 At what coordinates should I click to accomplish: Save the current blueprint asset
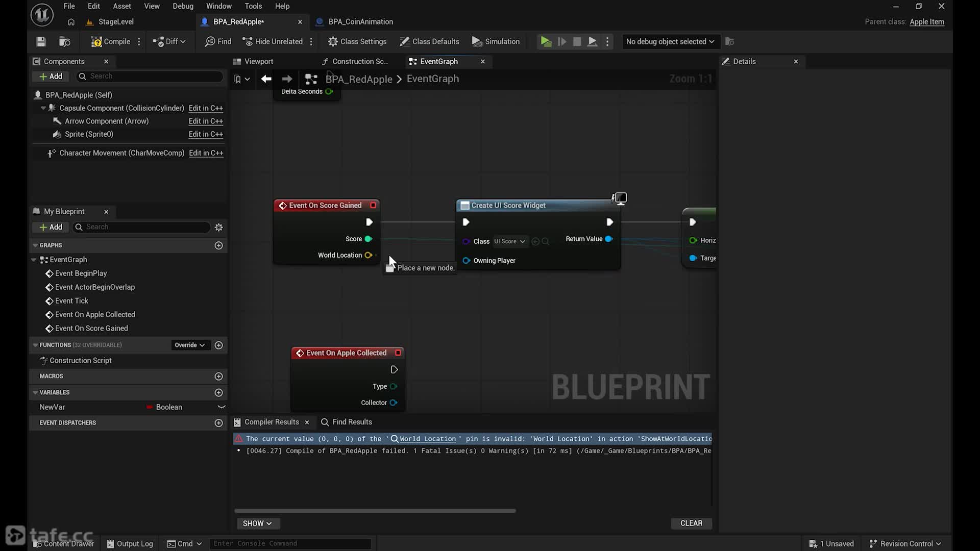41,42
